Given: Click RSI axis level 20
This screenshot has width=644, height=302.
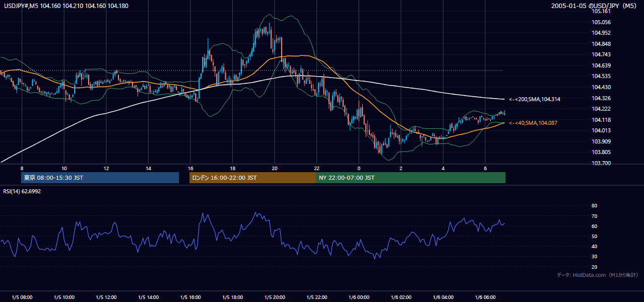Looking at the screenshot, I should (x=594, y=267).
